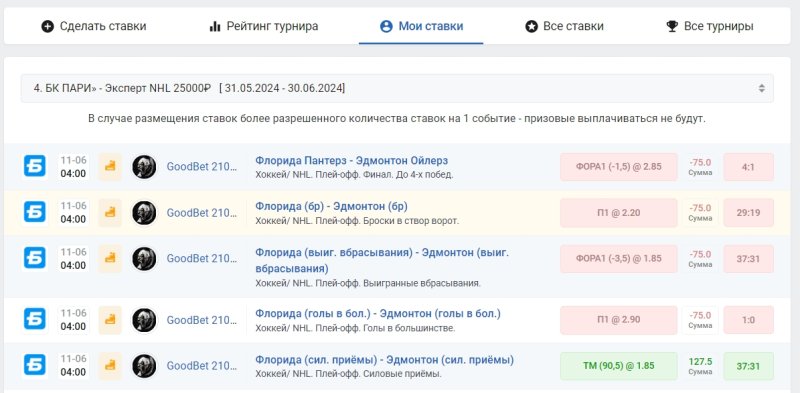Click the star icon beside Все ставки

[532, 26]
